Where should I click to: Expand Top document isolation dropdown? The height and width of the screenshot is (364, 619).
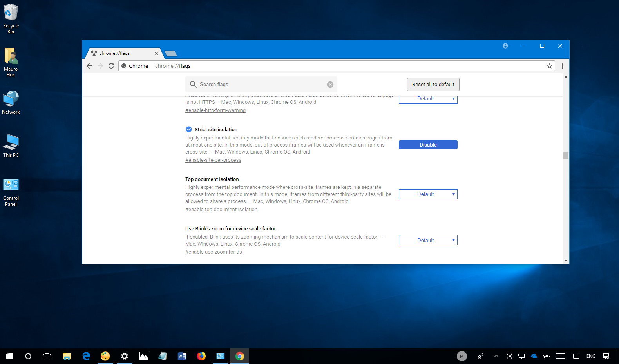(x=428, y=194)
